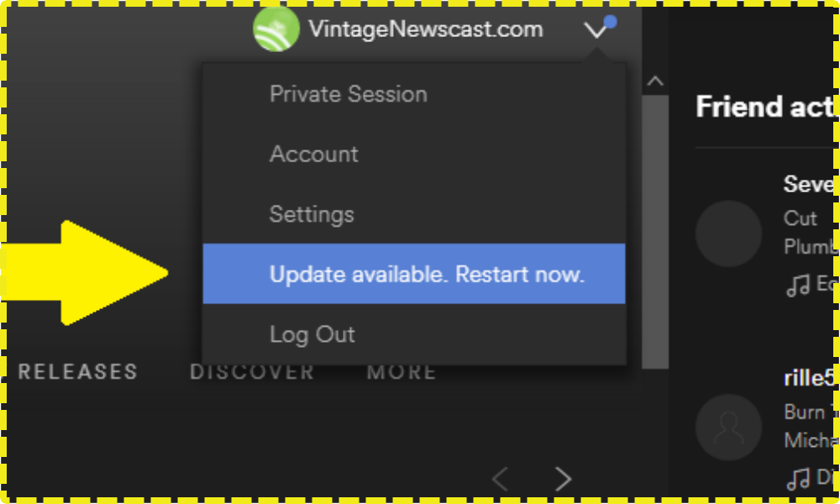This screenshot has width=840, height=504.
Task: Click music note icon under Micha
Action: pos(798,479)
